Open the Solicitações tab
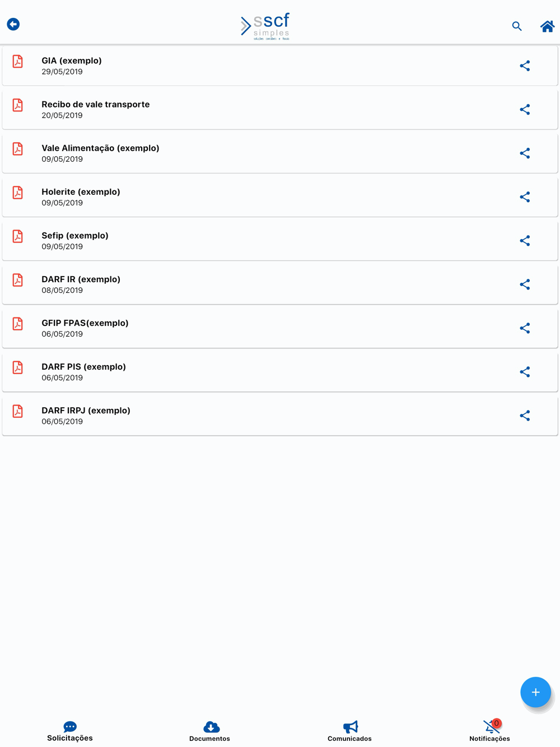 [x=70, y=731]
